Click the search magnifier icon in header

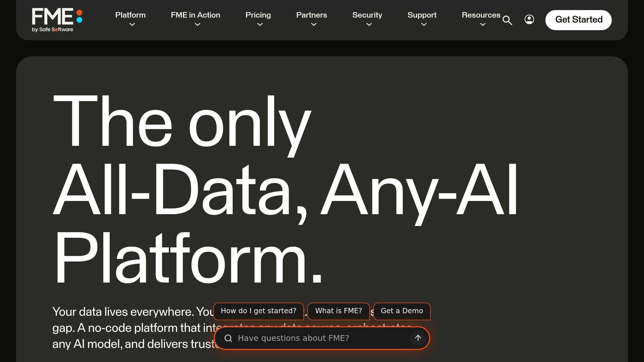pyautogui.click(x=507, y=20)
